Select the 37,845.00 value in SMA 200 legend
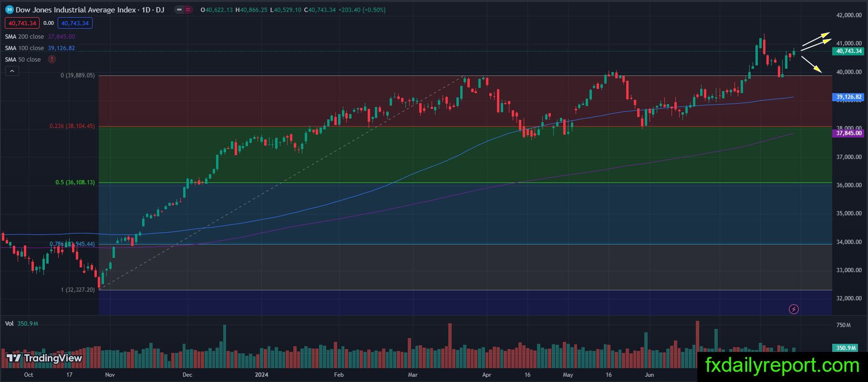868x382 pixels. [61, 37]
